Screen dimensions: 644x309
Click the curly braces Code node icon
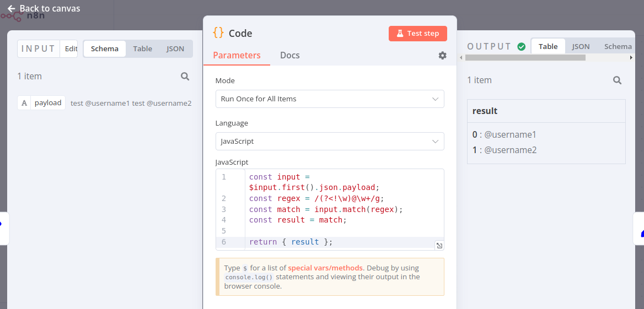tap(218, 33)
